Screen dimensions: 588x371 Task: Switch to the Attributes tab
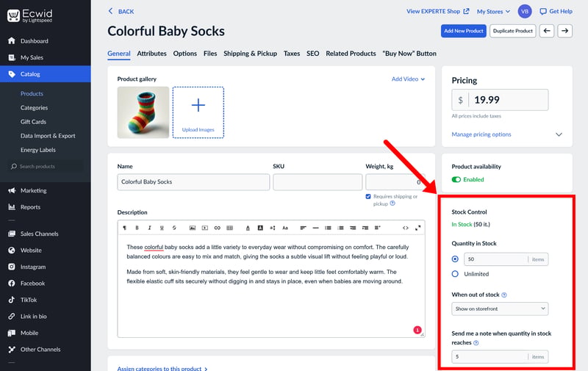pyautogui.click(x=151, y=54)
